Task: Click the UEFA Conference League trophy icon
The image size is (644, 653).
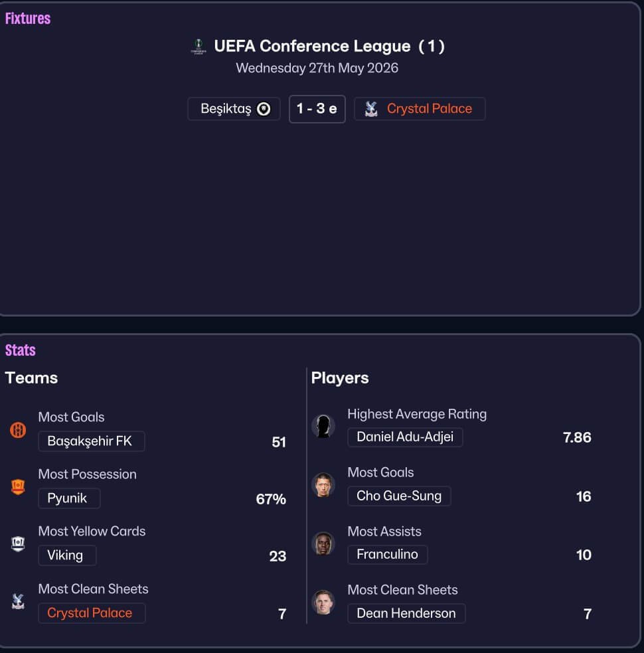Action: pos(199,46)
